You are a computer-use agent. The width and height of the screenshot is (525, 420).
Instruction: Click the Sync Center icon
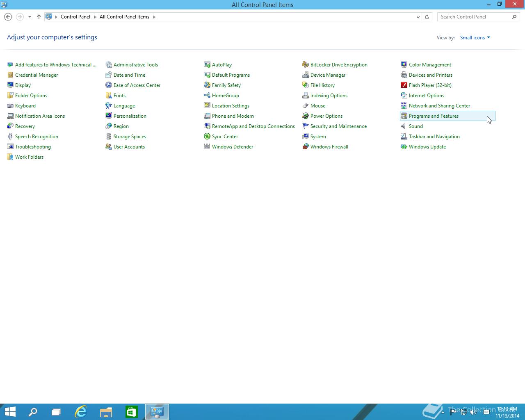(207, 136)
